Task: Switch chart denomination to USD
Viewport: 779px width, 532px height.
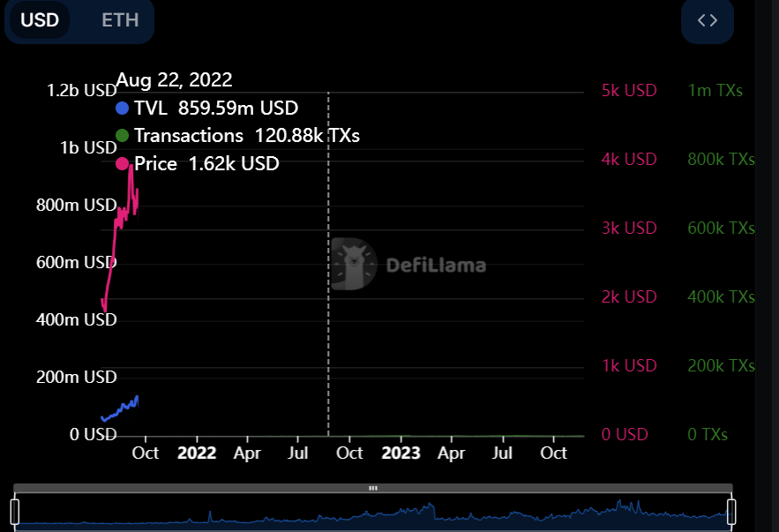Action: pyautogui.click(x=40, y=20)
